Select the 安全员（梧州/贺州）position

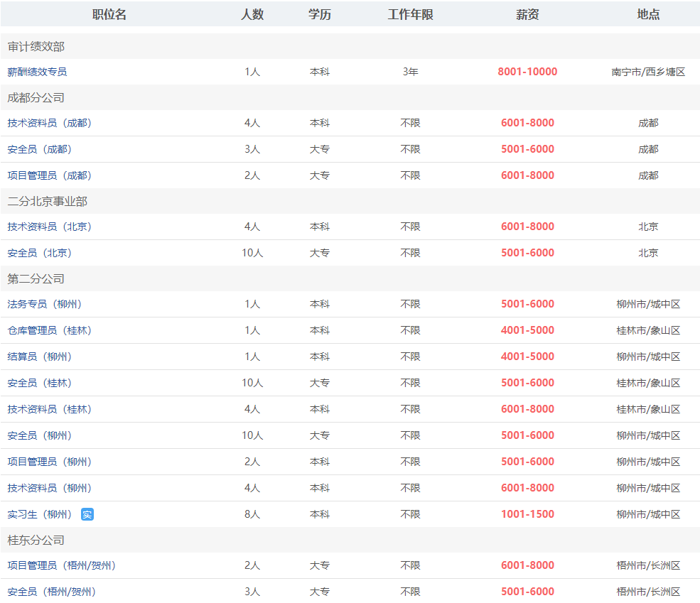[x=52, y=592]
